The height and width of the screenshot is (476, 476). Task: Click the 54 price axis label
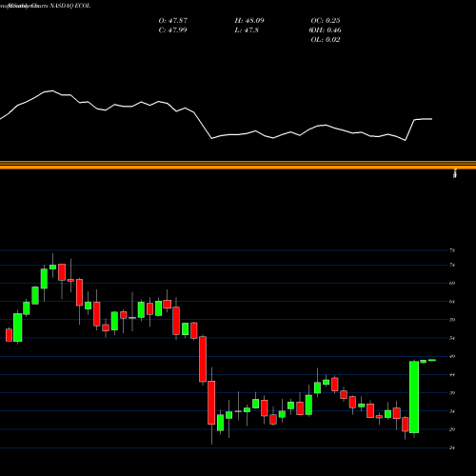pos(452,338)
